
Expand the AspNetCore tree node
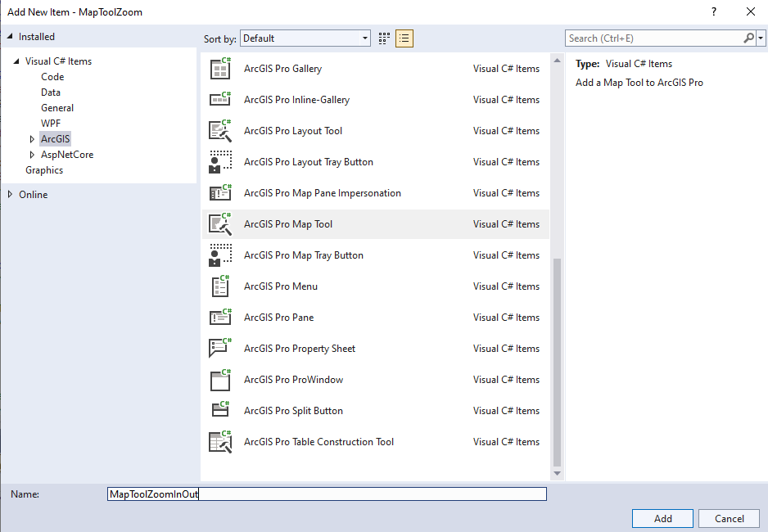[x=32, y=155]
